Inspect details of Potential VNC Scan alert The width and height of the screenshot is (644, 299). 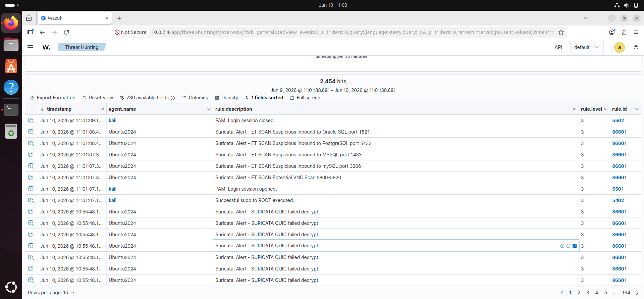click(x=31, y=178)
